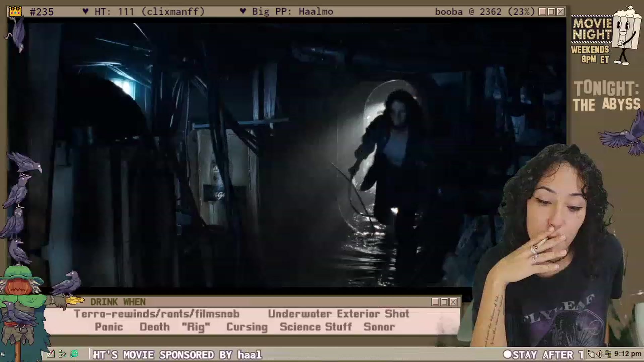Close the main movie window
Image resolution: width=644 pixels, height=362 pixels.
(560, 12)
